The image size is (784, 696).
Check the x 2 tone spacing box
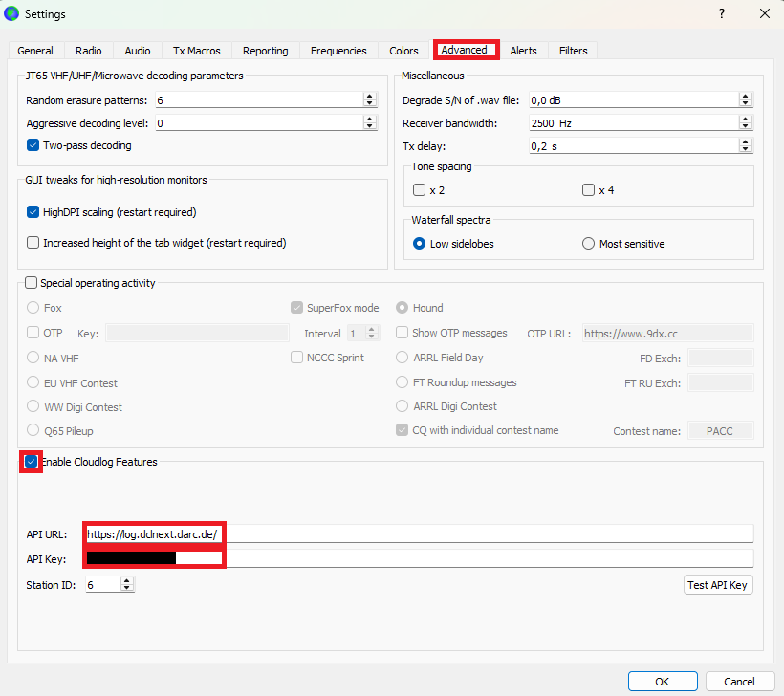419,190
